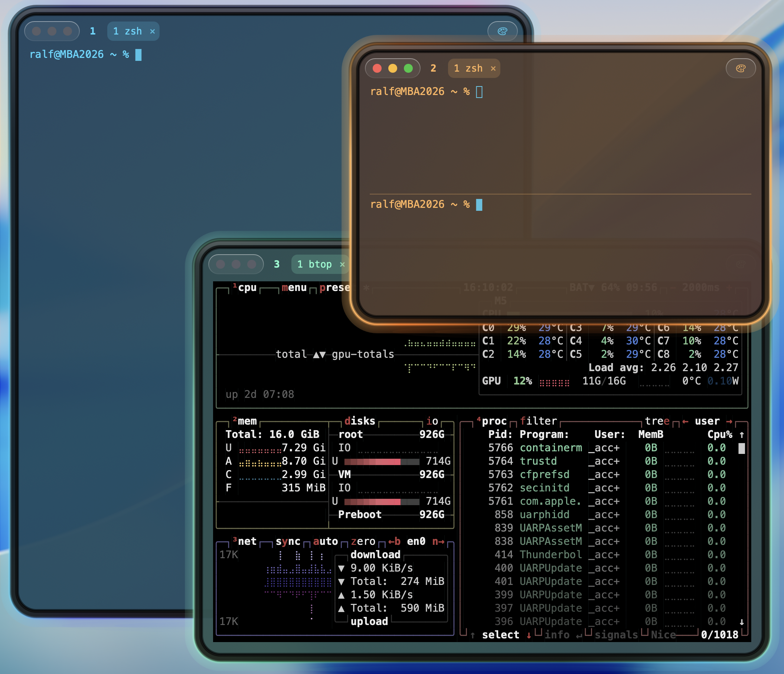784x674 pixels.
Task: Select the '1 zsh' tab in window 1
Action: (133, 31)
